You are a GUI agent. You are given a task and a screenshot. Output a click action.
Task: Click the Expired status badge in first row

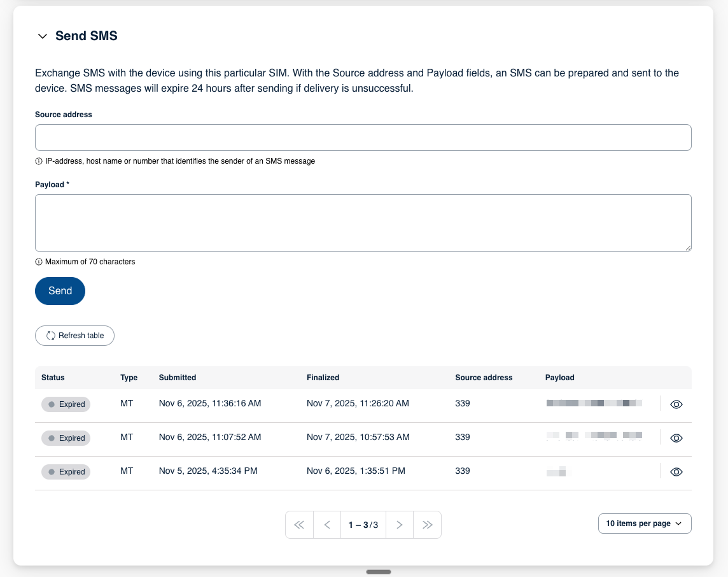coord(66,404)
